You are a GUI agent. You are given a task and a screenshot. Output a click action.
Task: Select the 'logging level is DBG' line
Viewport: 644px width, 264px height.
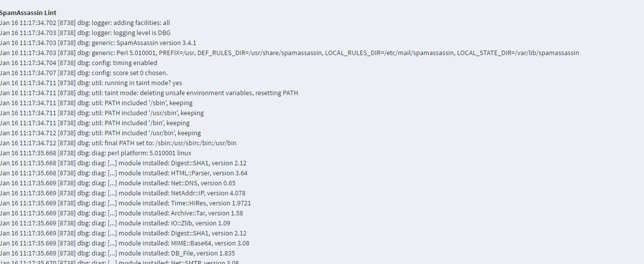point(85,33)
